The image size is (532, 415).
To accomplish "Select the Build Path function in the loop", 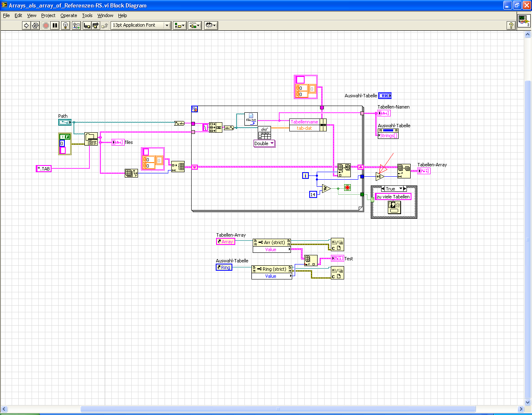I will pos(216,127).
